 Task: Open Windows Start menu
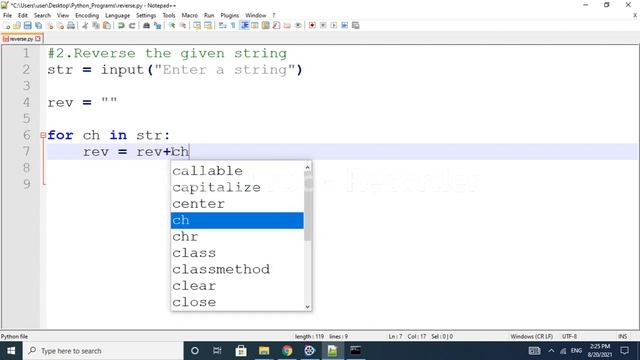point(11,351)
